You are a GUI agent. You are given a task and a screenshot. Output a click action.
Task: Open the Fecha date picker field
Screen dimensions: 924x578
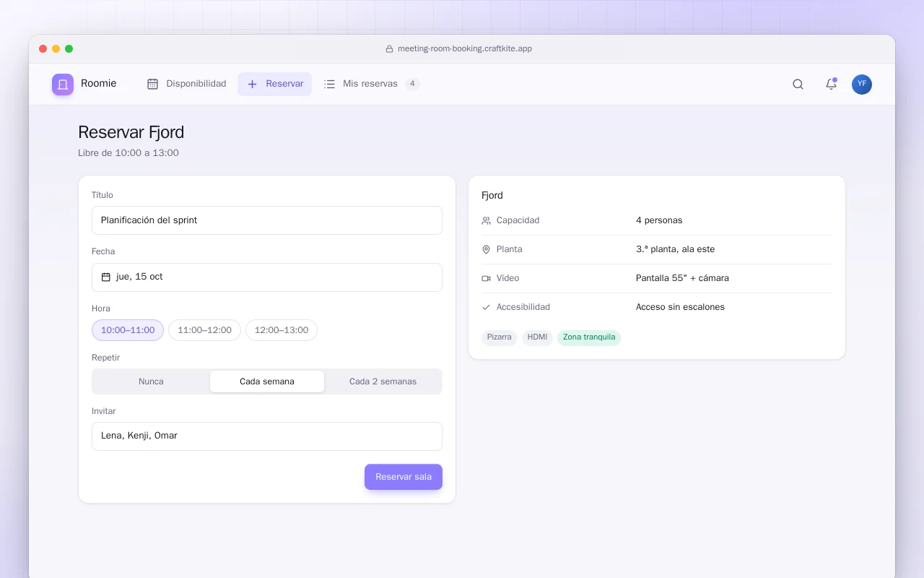tap(267, 277)
